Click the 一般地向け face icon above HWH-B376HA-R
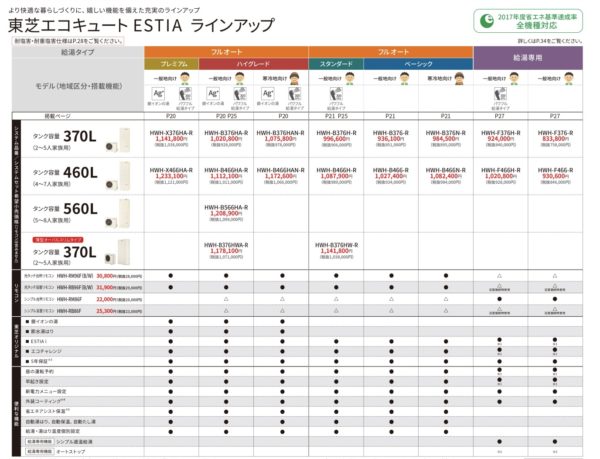 [x=240, y=78]
